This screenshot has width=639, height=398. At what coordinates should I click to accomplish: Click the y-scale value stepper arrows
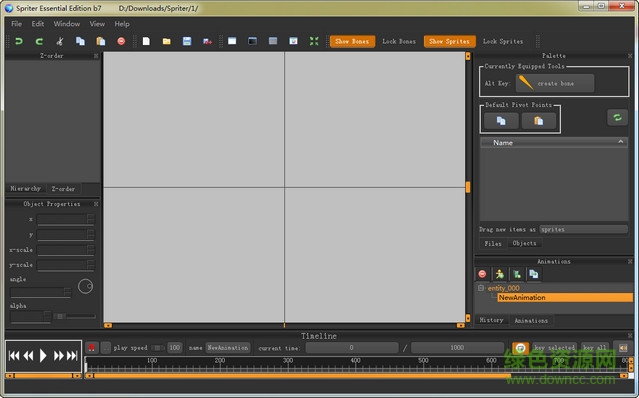(x=90, y=265)
